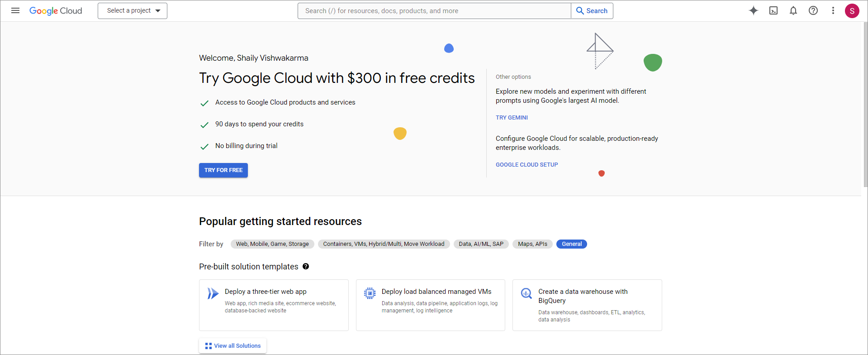The image size is (868, 355).
Task: Click the help icon beside Pre-built solution templates
Action: (306, 266)
